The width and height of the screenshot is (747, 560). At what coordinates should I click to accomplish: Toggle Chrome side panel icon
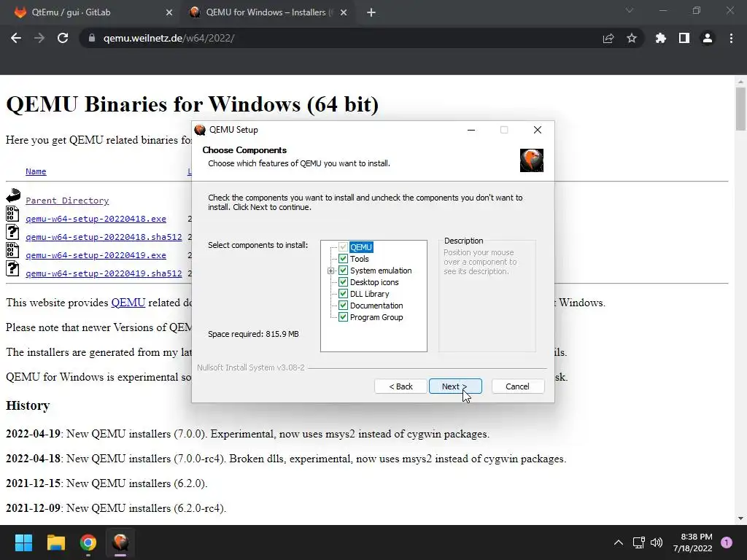[x=684, y=38]
